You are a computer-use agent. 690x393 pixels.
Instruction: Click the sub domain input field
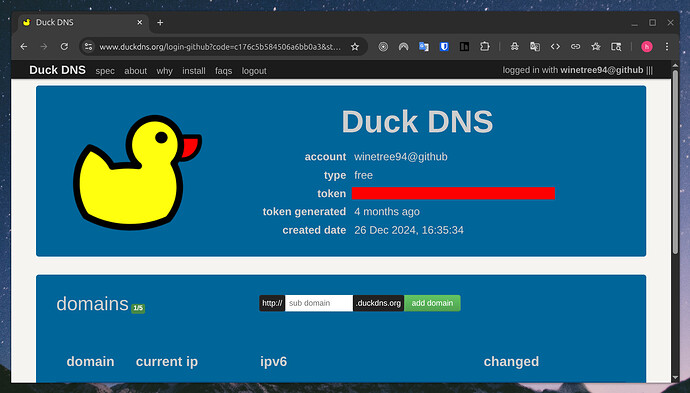click(x=319, y=303)
